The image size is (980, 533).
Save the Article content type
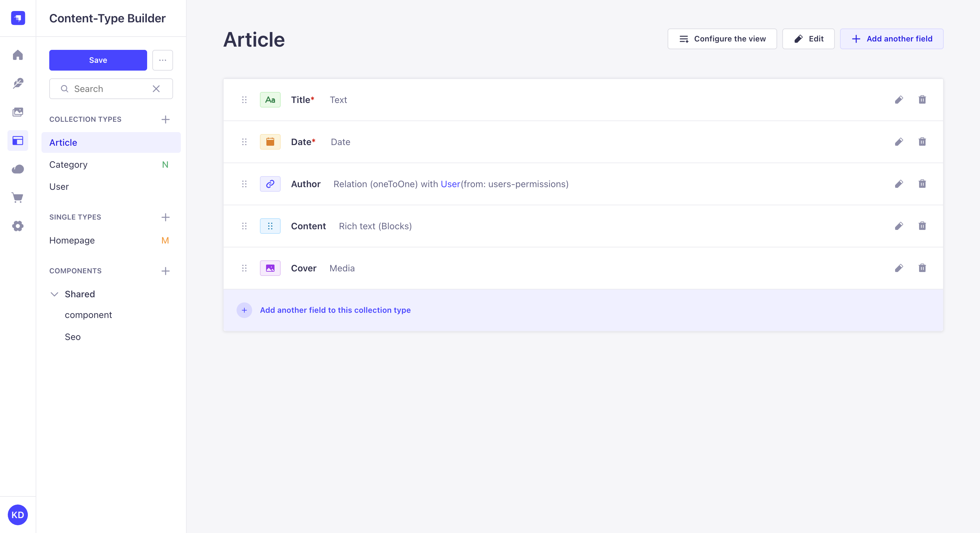tap(98, 60)
